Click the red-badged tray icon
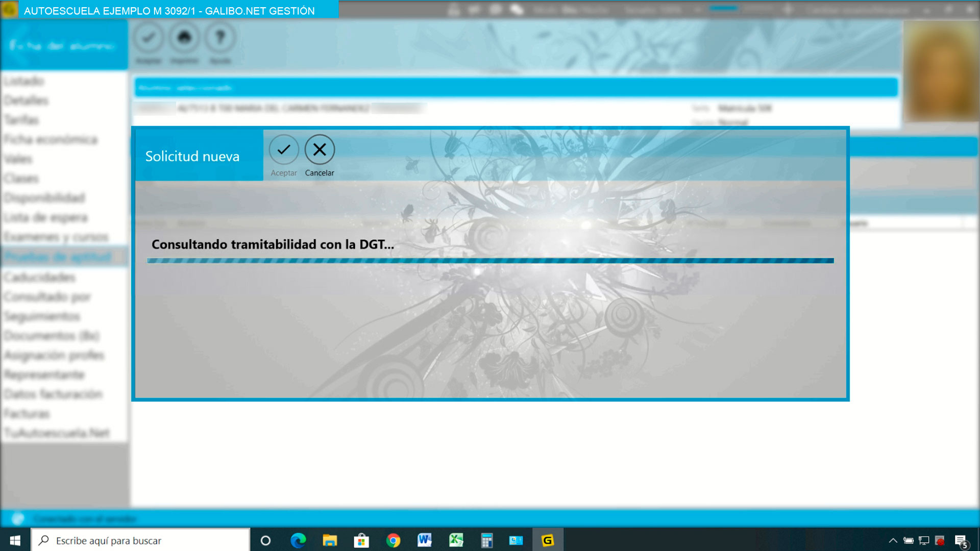The width and height of the screenshot is (980, 551). tap(940, 540)
